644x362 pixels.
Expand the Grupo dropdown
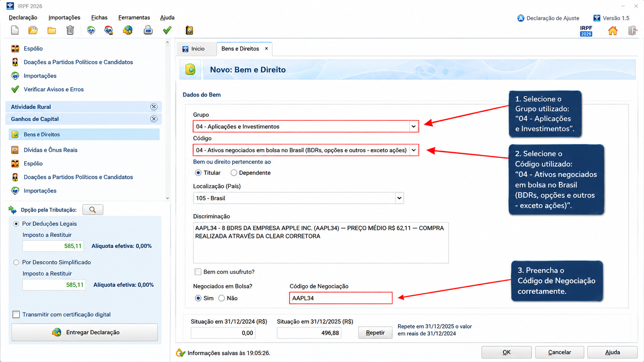pos(413,127)
